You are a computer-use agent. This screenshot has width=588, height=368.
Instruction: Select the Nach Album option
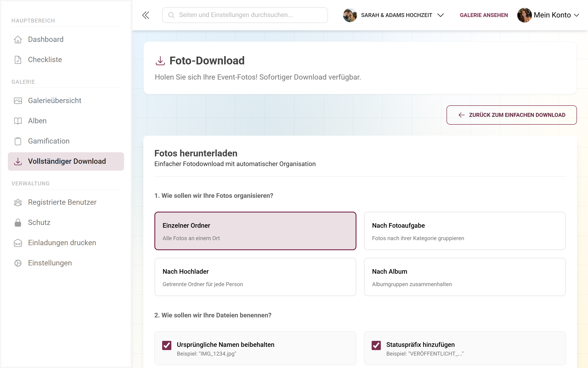[465, 277]
